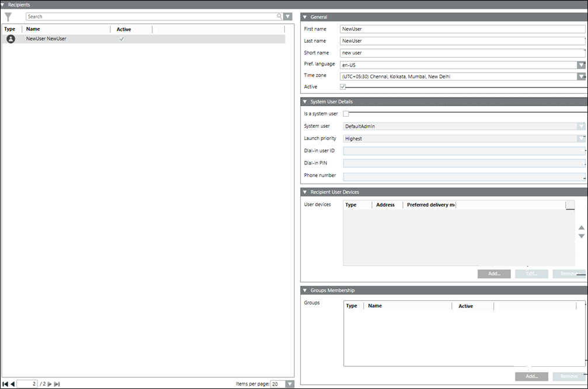Viewport: 588px width, 389px height.
Task: Open the Items per page dropdown
Action: pyautogui.click(x=290, y=384)
